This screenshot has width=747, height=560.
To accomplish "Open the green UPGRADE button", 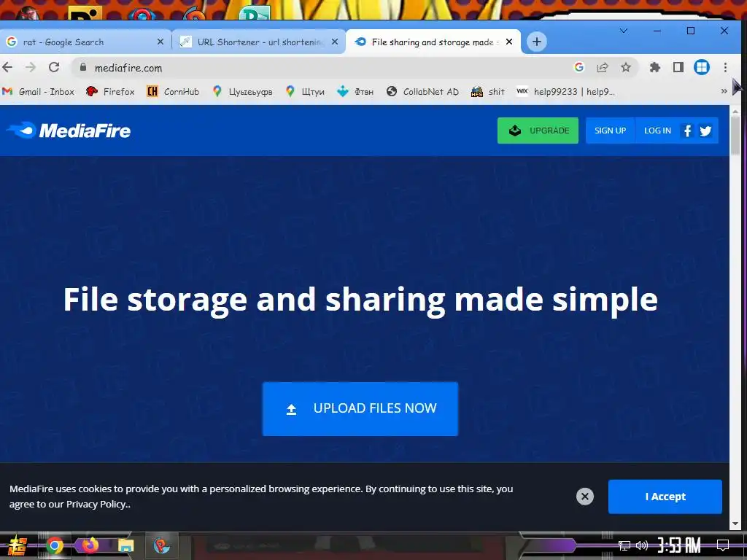I will 538,131.
